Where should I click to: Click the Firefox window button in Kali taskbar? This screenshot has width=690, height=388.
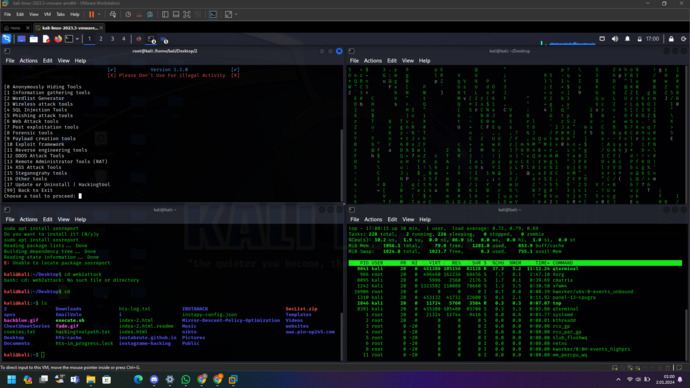(139, 39)
